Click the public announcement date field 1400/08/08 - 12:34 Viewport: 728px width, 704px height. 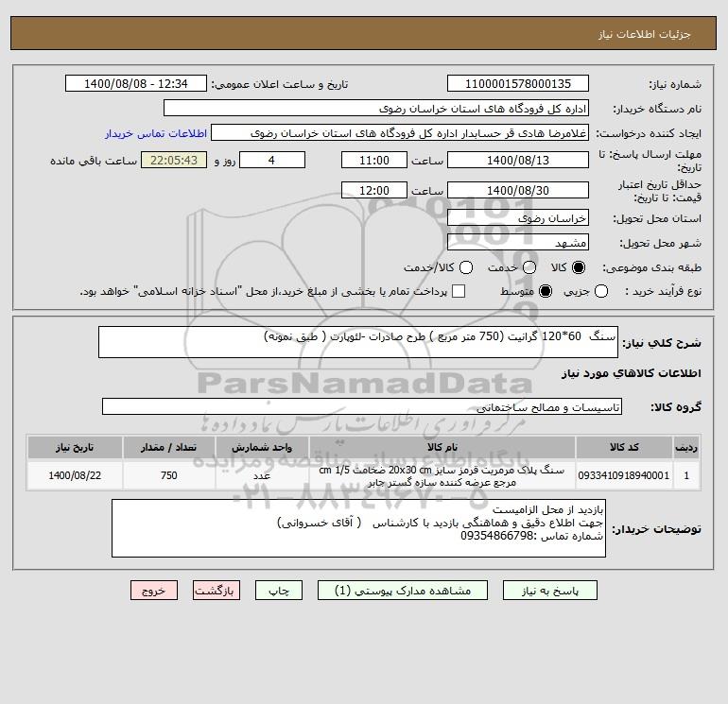point(136,83)
